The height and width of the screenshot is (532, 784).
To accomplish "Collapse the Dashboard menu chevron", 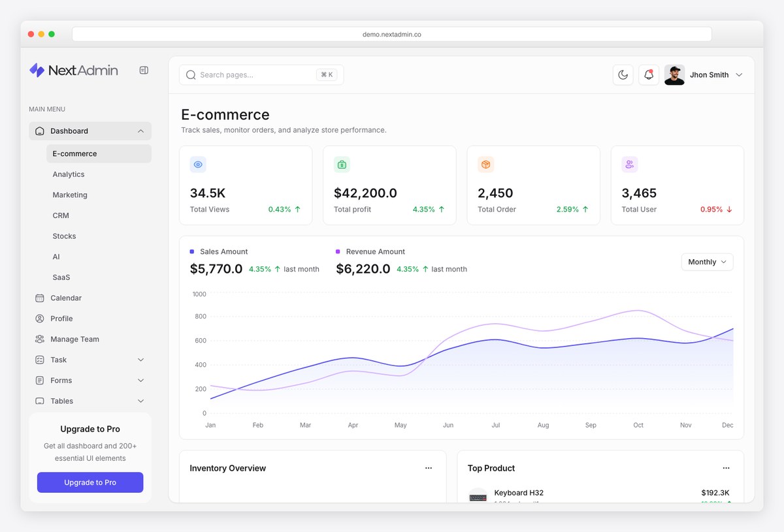I will point(141,131).
